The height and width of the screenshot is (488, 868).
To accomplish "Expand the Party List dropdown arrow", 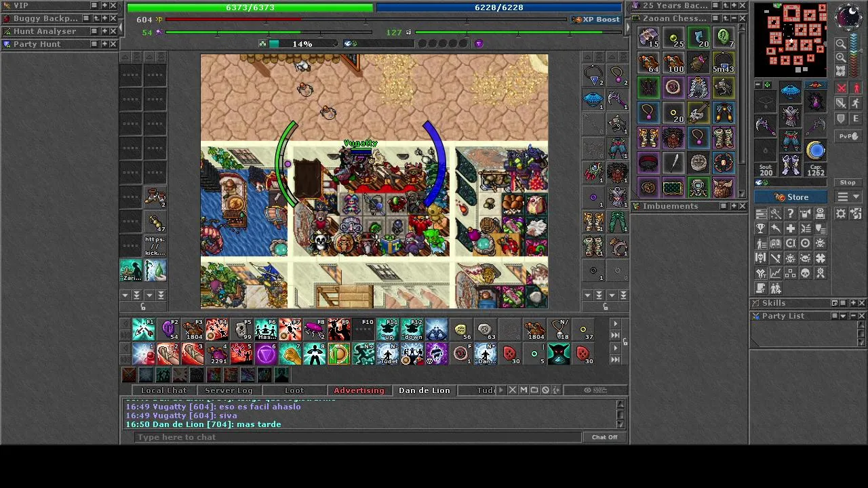I will click(x=843, y=316).
